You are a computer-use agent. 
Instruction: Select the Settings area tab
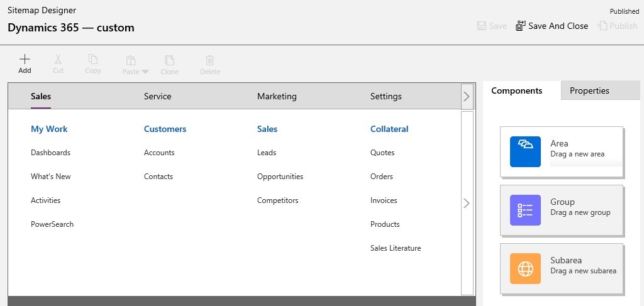pyautogui.click(x=386, y=96)
